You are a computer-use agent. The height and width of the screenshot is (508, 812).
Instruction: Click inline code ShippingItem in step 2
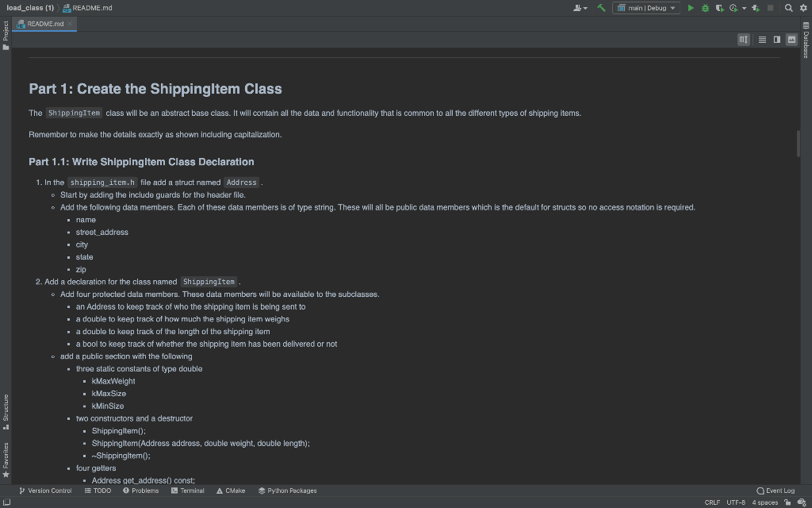point(209,282)
